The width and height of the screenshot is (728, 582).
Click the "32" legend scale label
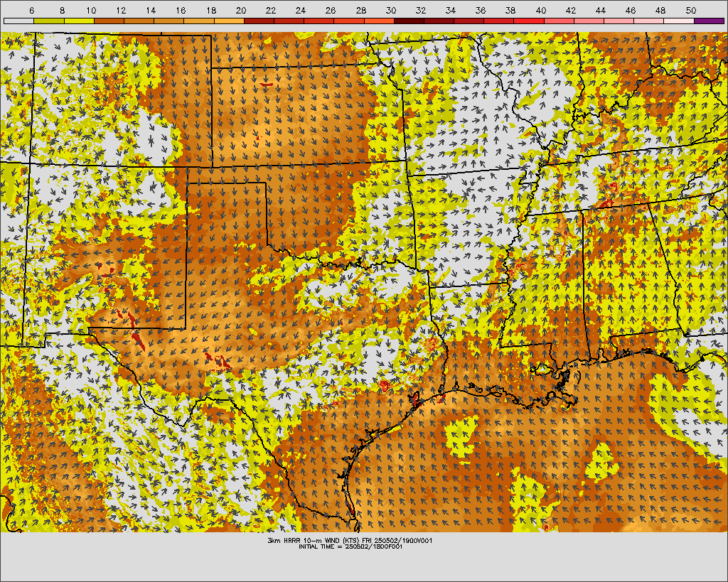[421, 10]
